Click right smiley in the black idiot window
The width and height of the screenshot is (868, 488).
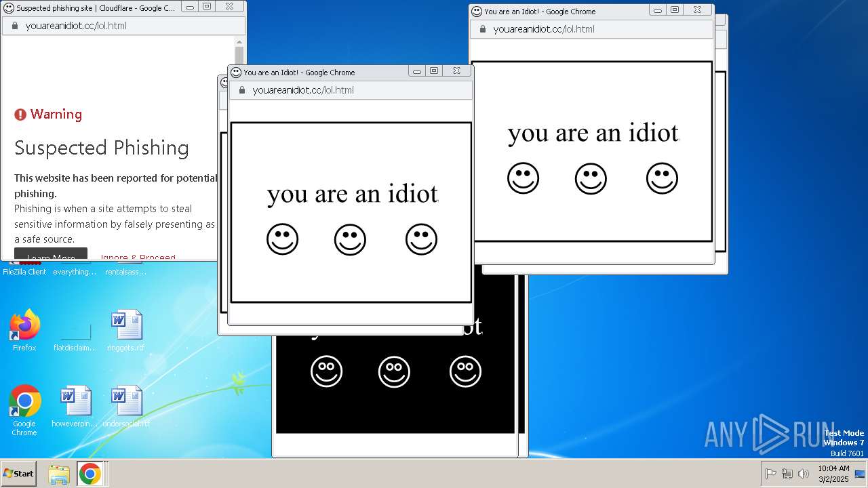(465, 371)
